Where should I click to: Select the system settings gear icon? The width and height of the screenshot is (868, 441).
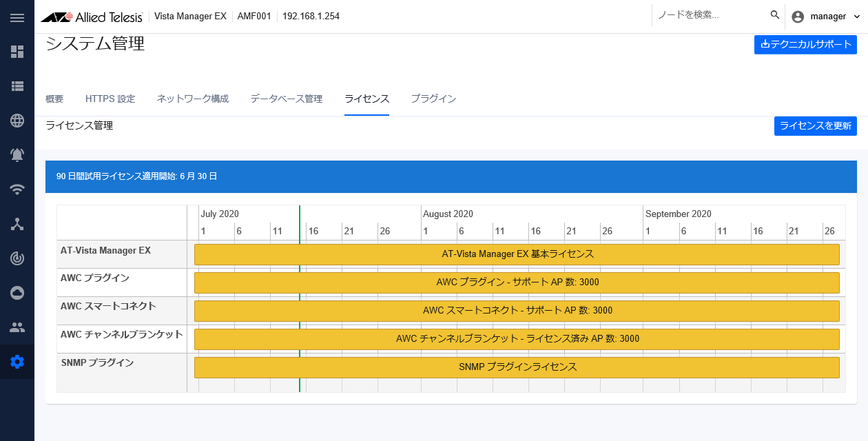17,362
